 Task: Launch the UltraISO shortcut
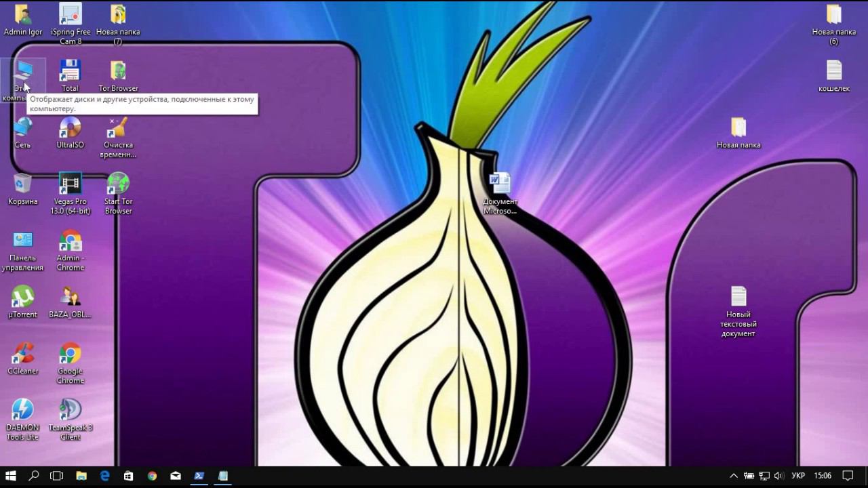coord(71,127)
